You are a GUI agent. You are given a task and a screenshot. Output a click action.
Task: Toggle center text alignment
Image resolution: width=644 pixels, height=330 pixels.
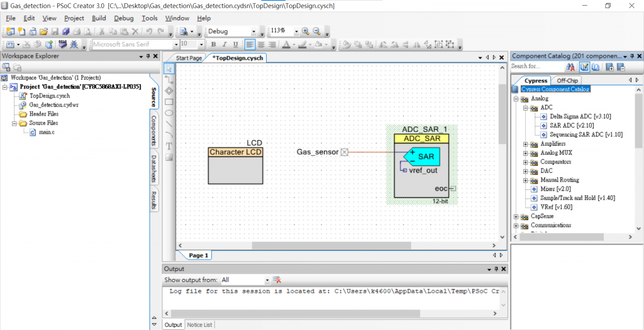click(261, 45)
